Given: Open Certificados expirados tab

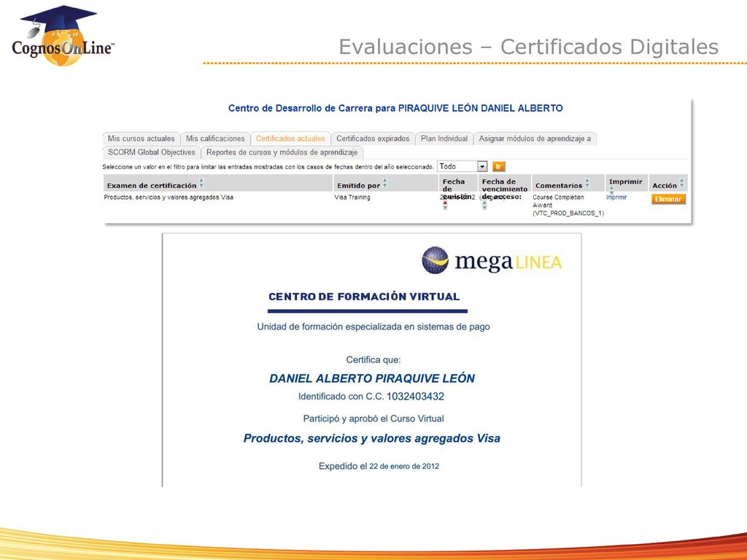Looking at the screenshot, I should [373, 139].
